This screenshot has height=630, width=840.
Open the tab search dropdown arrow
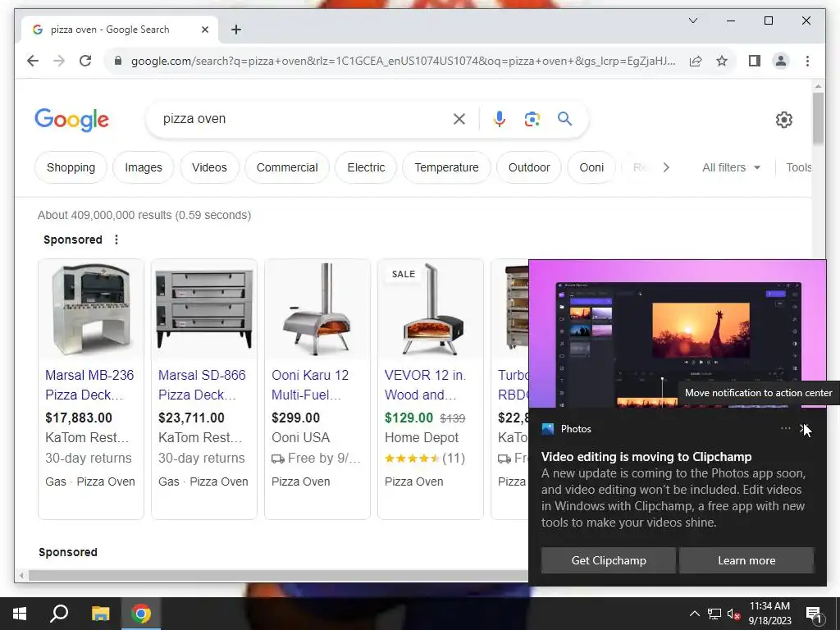coord(692,21)
